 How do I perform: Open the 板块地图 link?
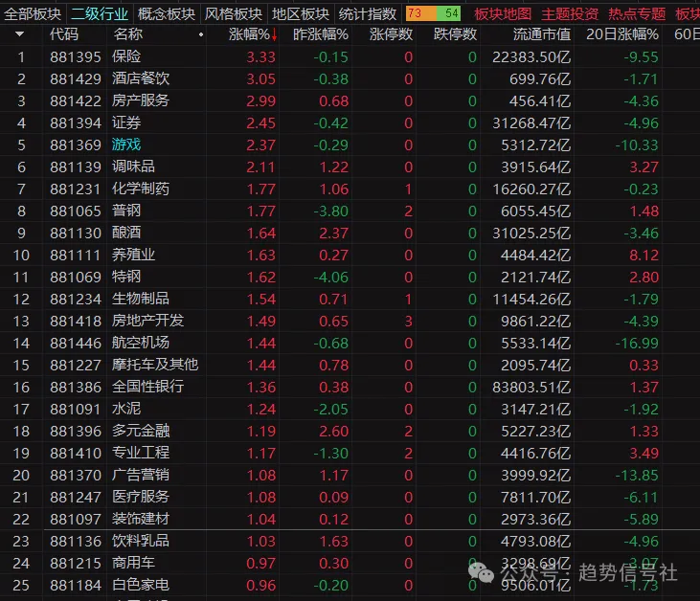pyautogui.click(x=502, y=13)
